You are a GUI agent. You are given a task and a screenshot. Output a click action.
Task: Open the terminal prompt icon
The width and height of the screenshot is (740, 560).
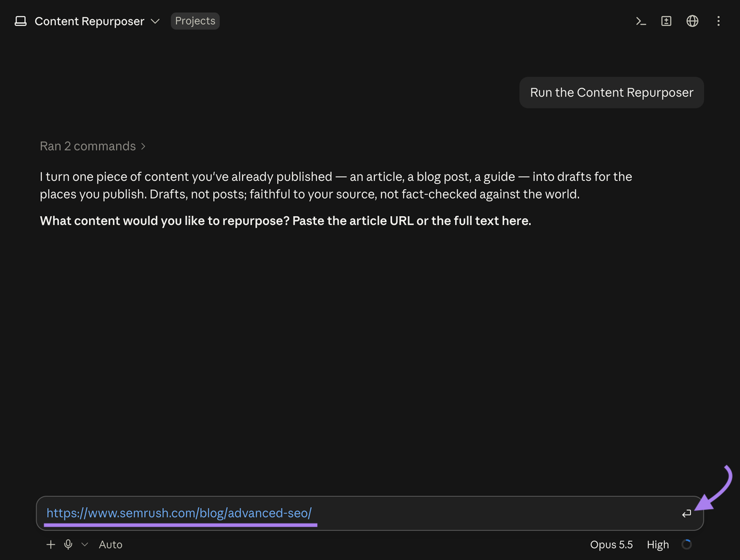(641, 21)
